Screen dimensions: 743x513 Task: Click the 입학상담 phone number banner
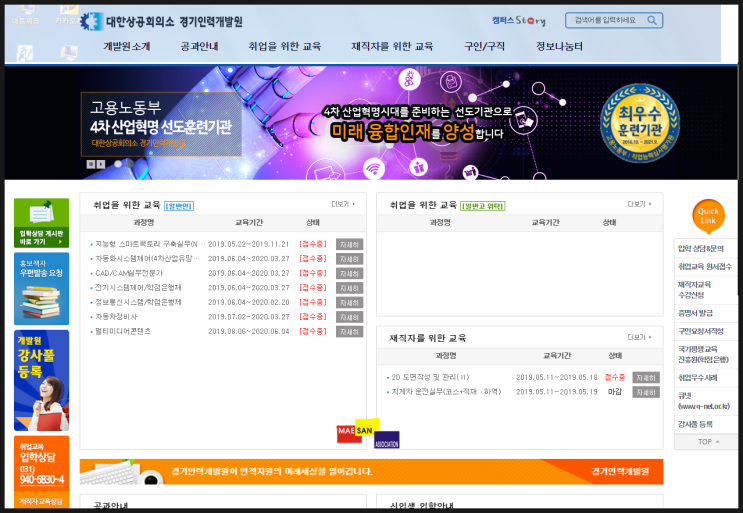pos(41,464)
